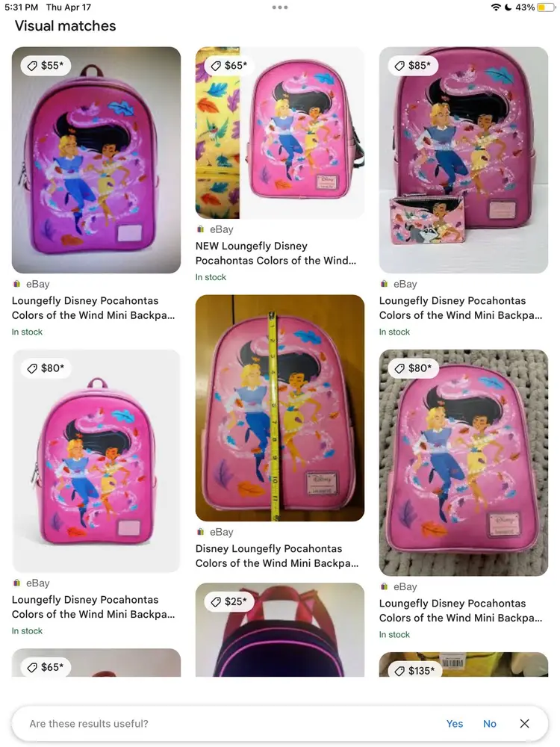Open $80 backpack on white background
The image size is (560, 747).
coord(96,461)
